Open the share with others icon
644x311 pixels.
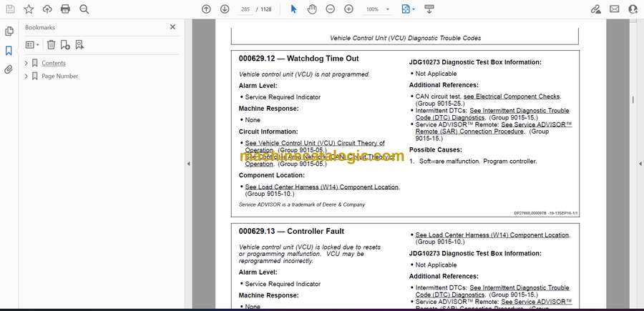point(633,9)
